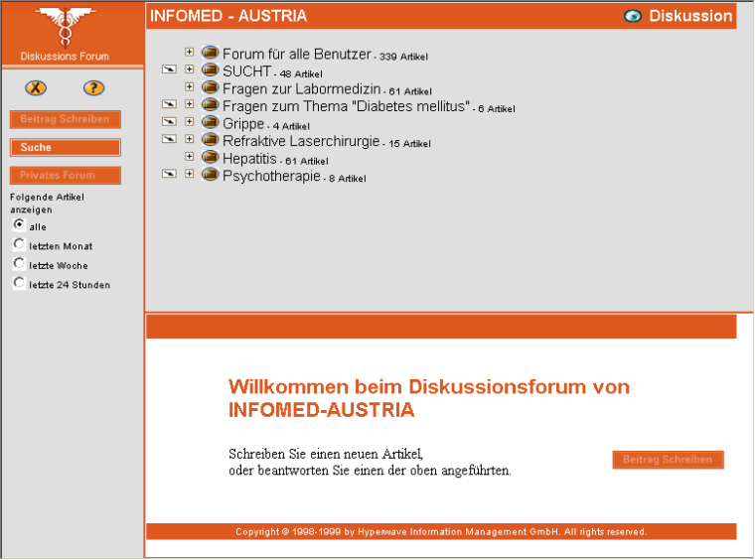Click folder icon for Refraktive Laserchirurgie
Screen dimensions: 755x560
coord(210,139)
